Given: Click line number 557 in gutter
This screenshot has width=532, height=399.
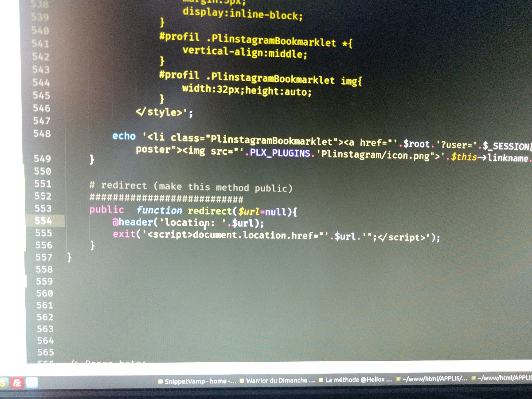Looking at the screenshot, I should [43, 257].
